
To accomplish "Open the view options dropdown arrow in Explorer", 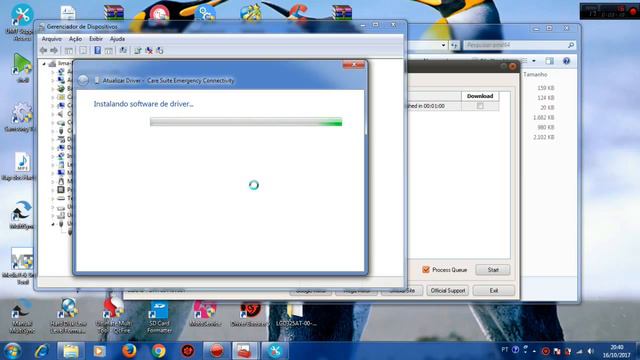I will 534,61.
